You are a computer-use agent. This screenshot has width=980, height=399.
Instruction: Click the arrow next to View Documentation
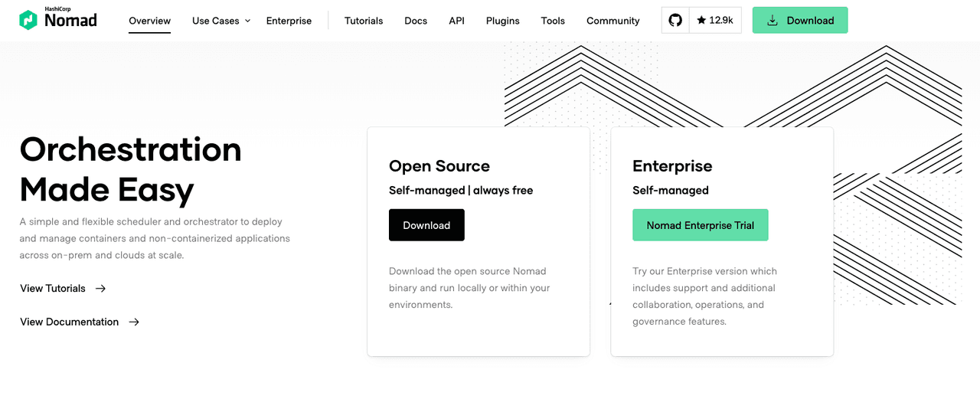pos(134,322)
